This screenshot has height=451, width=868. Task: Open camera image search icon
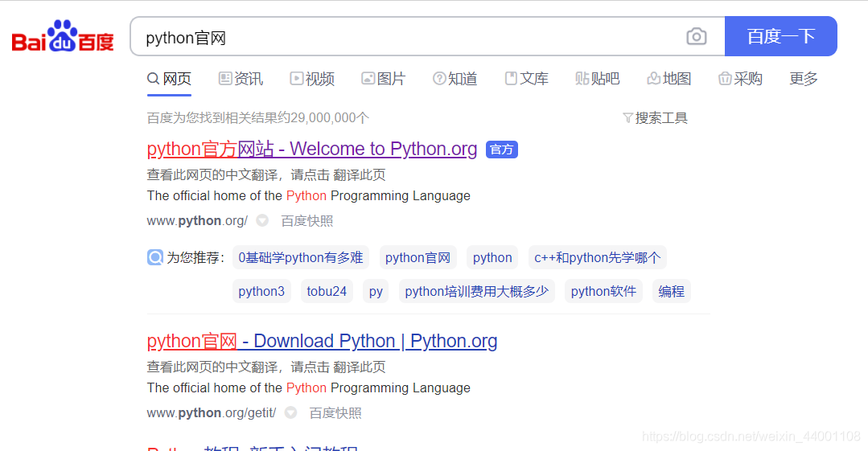click(697, 36)
